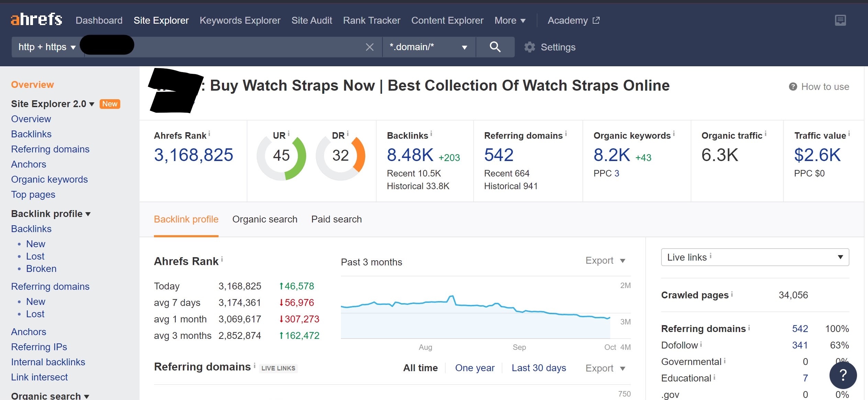The height and width of the screenshot is (400, 868).
Task: Click the UR score gauge icon
Action: click(x=282, y=158)
